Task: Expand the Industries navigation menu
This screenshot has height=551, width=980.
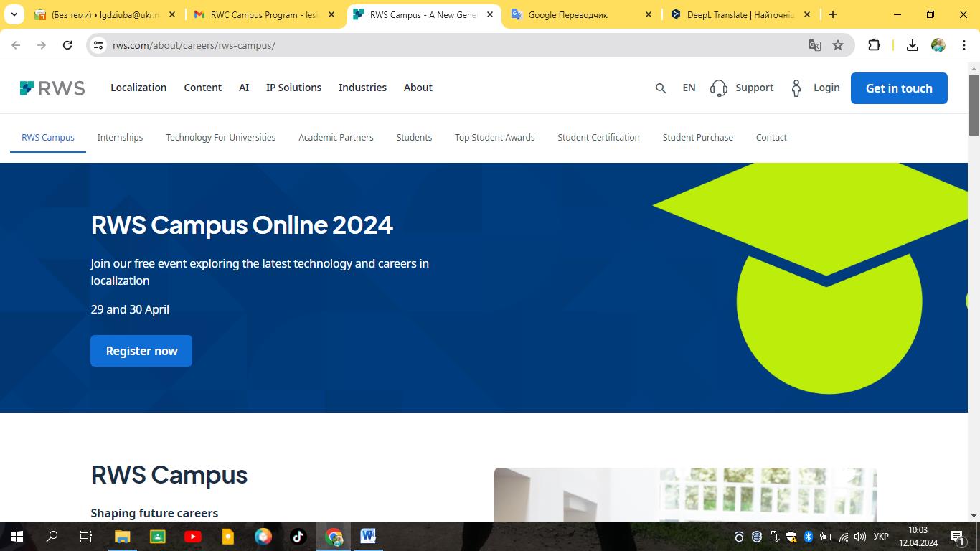Action: [x=362, y=88]
